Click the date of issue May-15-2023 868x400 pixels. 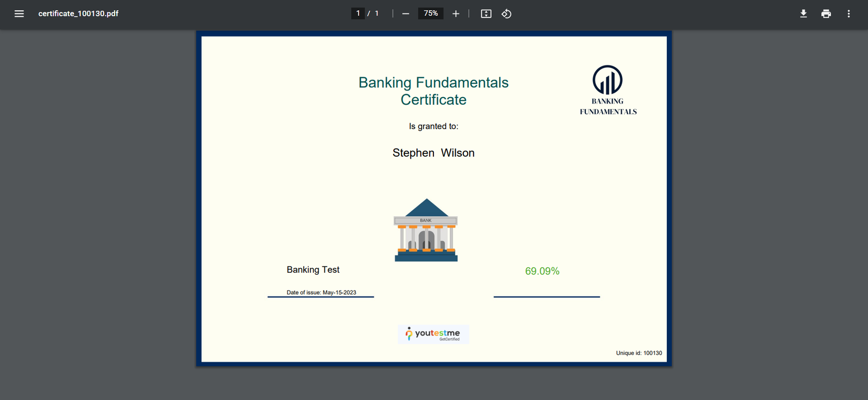322,293
